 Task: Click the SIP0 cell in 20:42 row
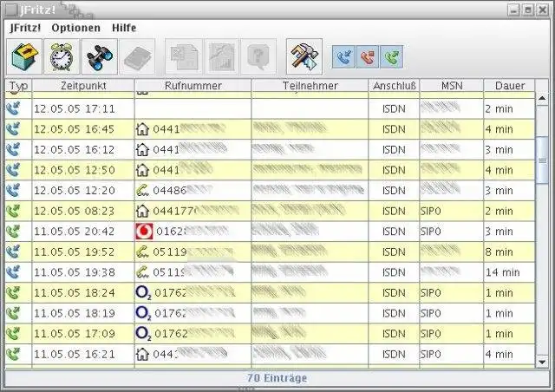coord(452,232)
